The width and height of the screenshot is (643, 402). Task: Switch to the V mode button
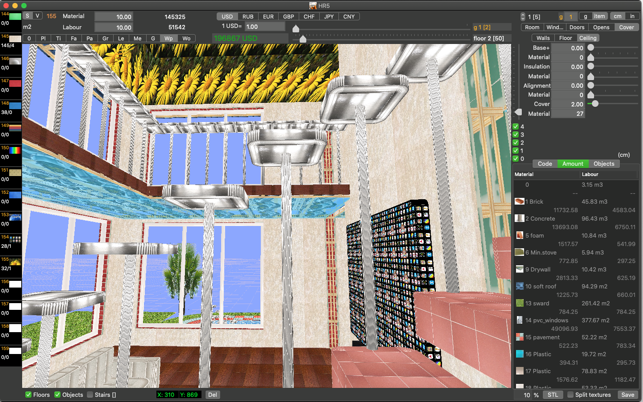coord(37,16)
